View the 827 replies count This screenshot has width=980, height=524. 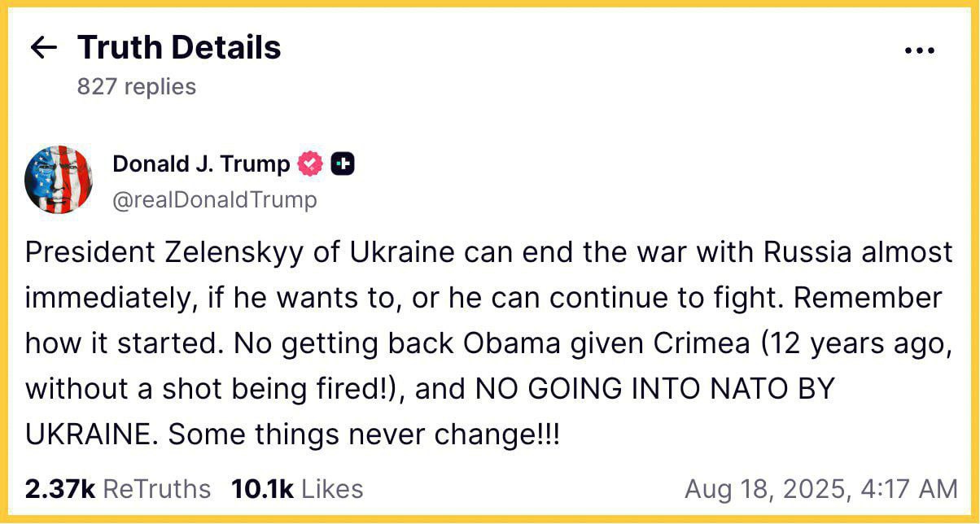[x=137, y=86]
